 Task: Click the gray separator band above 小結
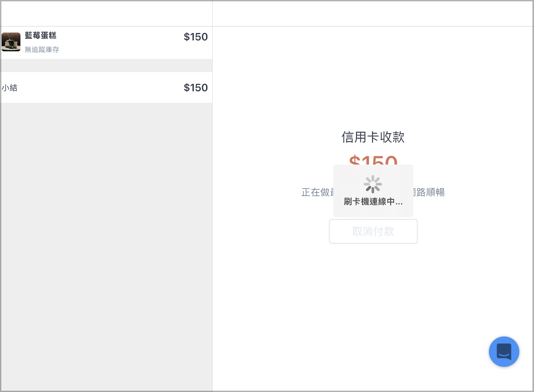pyautogui.click(x=106, y=66)
